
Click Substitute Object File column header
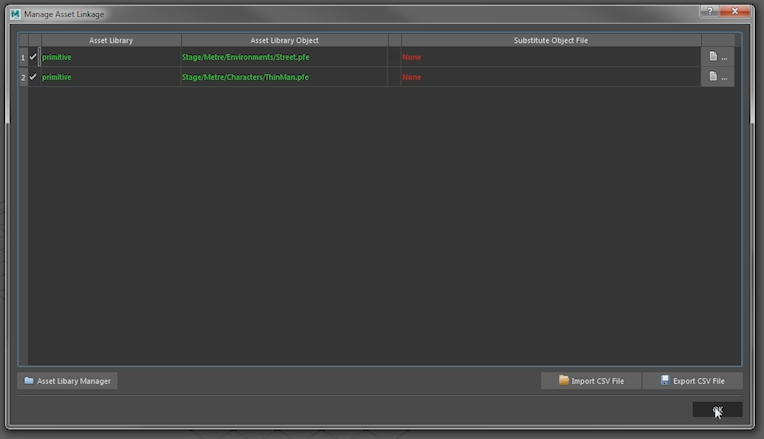tap(550, 40)
